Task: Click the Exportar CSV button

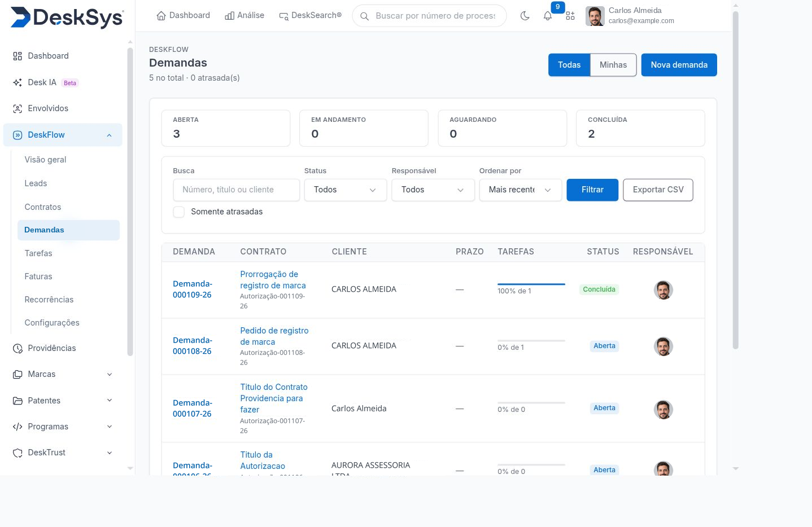Action: pos(658,190)
